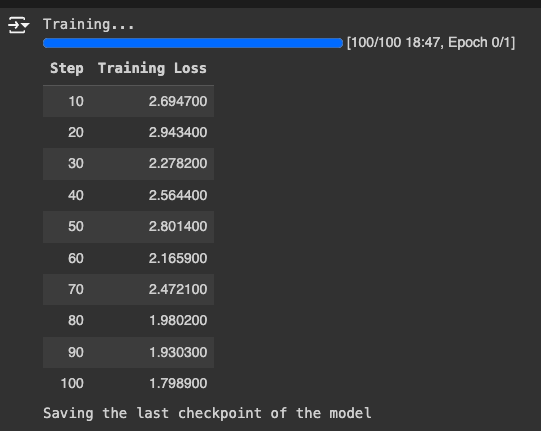Click loss value 2.564400
Image resolution: width=541 pixels, height=431 pixels.
178,195
